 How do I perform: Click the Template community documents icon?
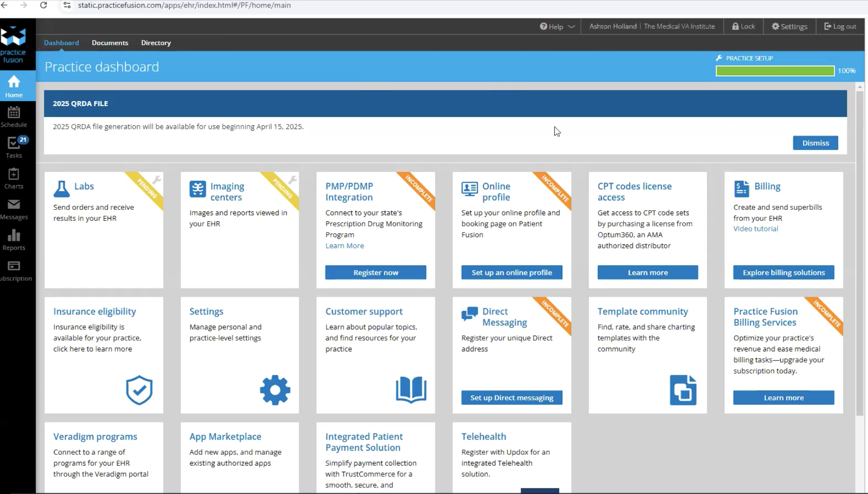click(x=683, y=390)
